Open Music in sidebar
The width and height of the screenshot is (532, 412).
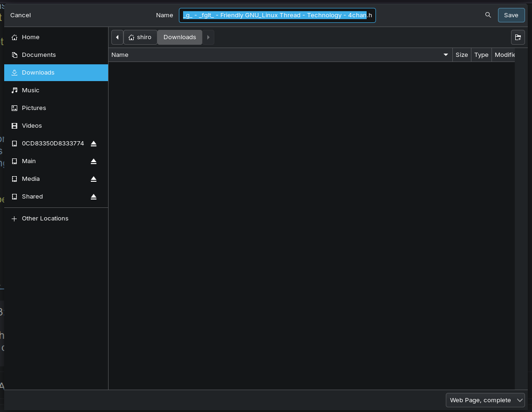[56, 90]
